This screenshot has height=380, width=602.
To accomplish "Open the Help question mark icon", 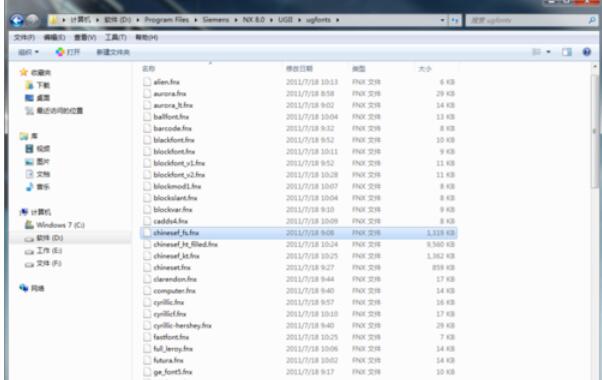I will coord(586,52).
